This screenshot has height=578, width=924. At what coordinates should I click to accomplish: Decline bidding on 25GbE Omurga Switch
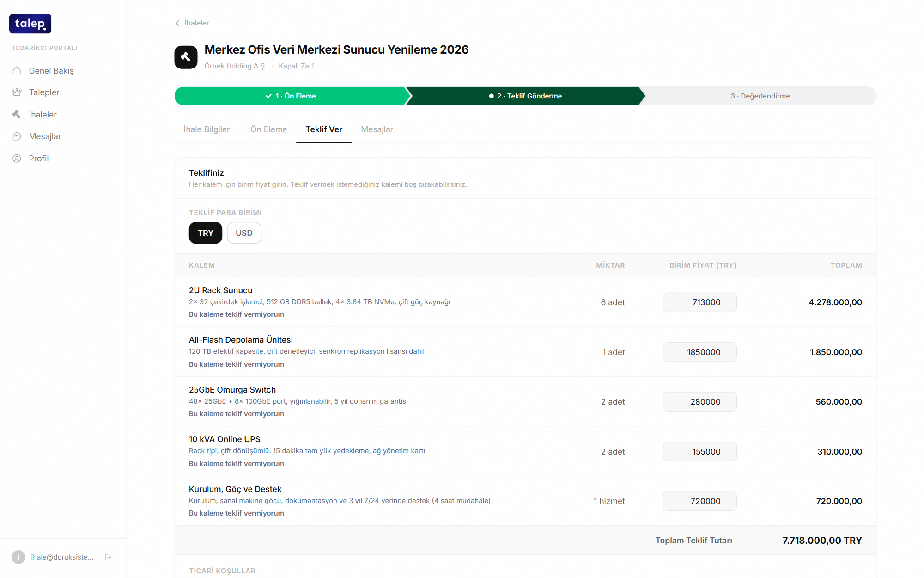point(237,413)
